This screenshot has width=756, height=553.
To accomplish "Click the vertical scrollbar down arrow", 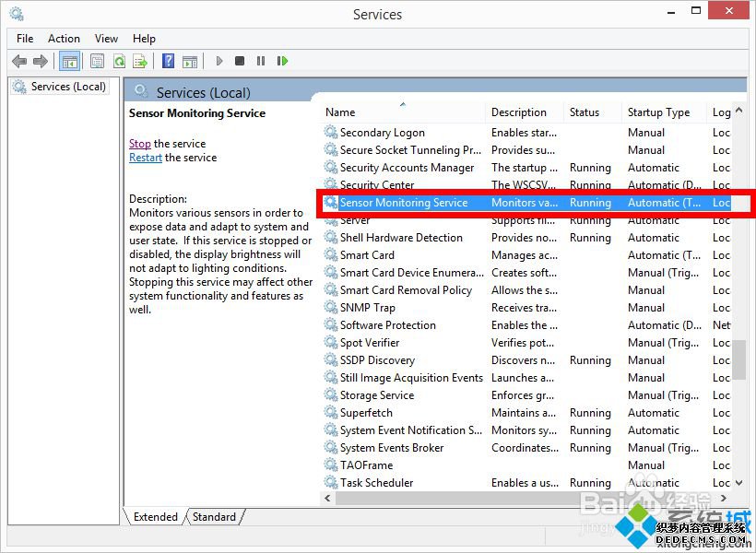I will [x=738, y=483].
